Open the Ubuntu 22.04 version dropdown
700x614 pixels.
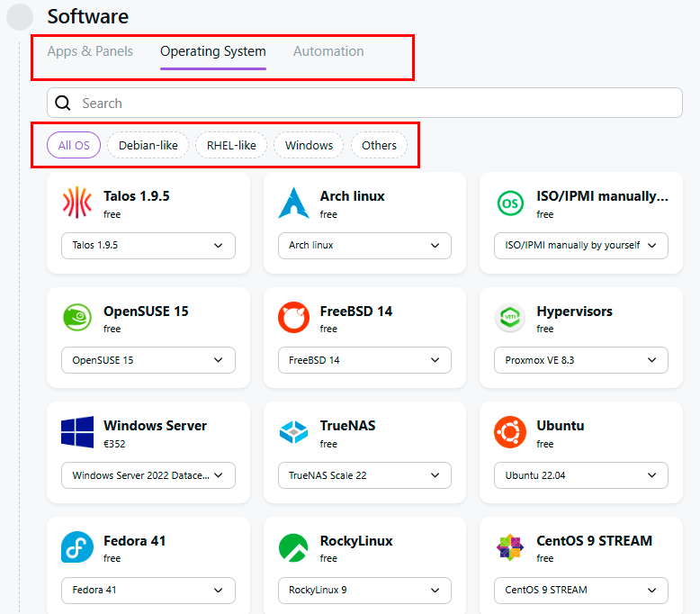pos(580,475)
